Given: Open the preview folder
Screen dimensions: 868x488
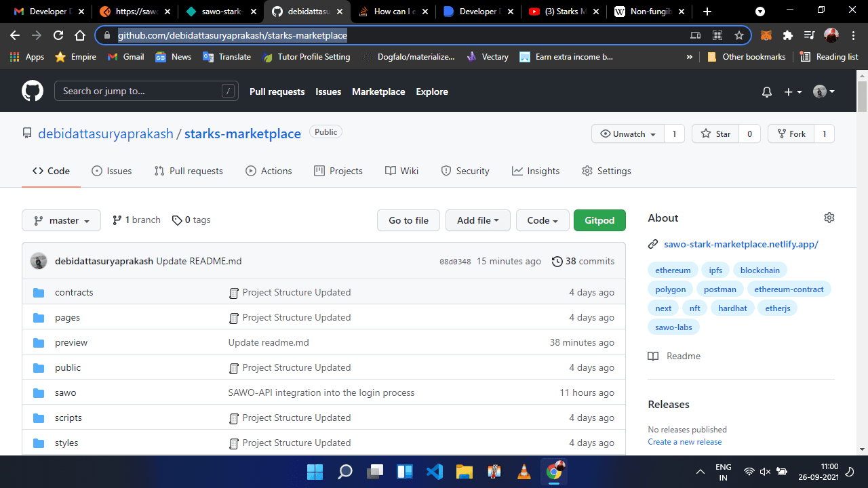Looking at the screenshot, I should [71, 342].
